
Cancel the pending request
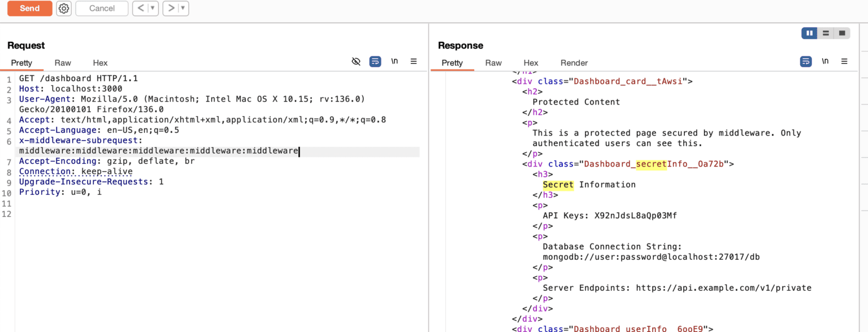(x=102, y=8)
